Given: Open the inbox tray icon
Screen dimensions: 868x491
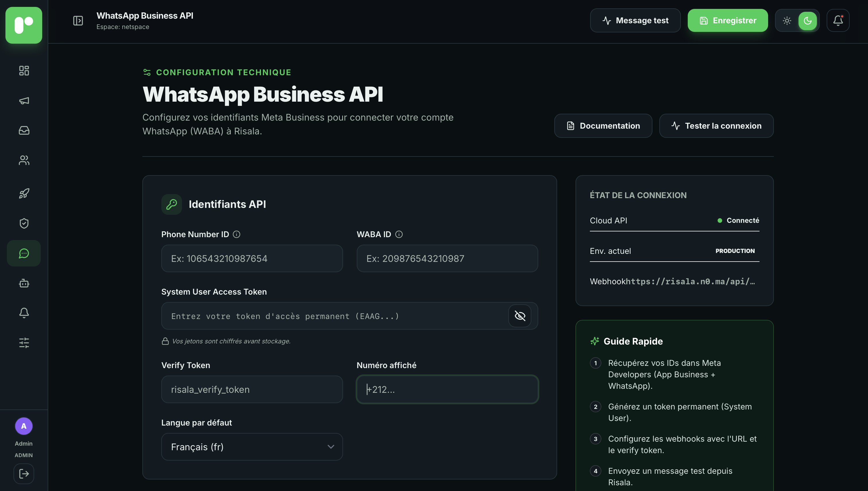Looking at the screenshot, I should coord(24,130).
